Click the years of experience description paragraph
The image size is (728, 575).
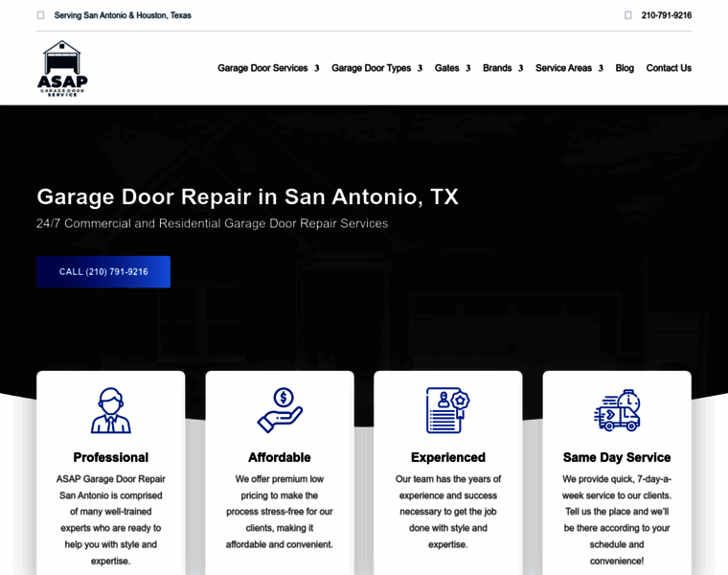(448, 512)
